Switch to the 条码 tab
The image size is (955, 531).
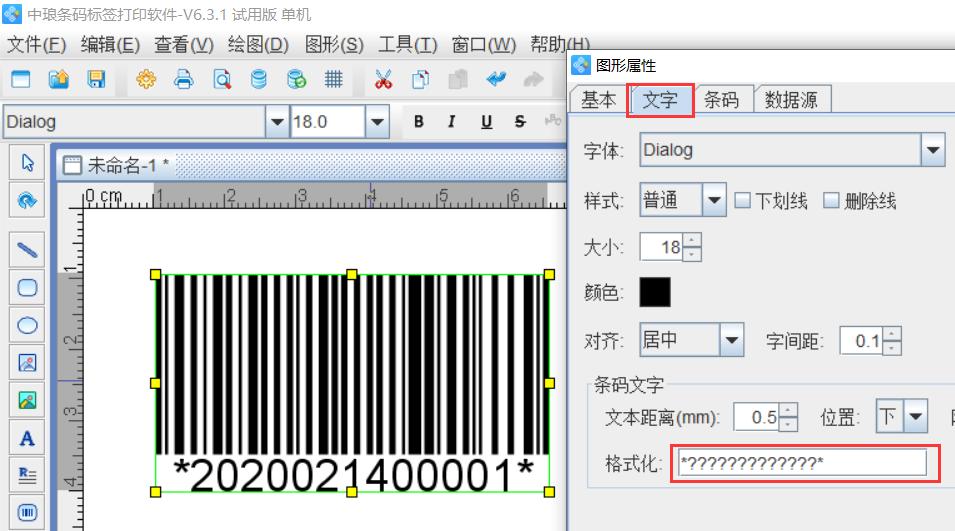(722, 99)
